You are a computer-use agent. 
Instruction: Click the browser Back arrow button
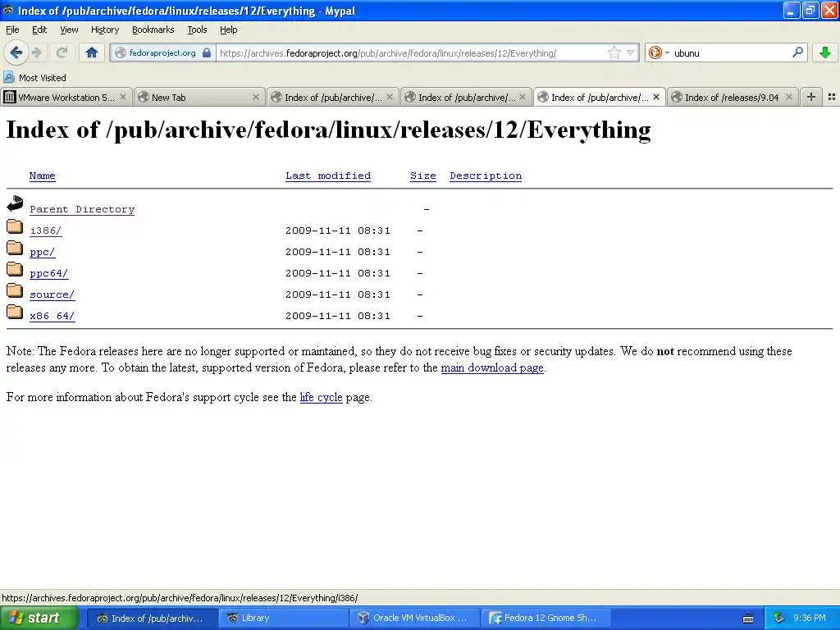(16, 52)
